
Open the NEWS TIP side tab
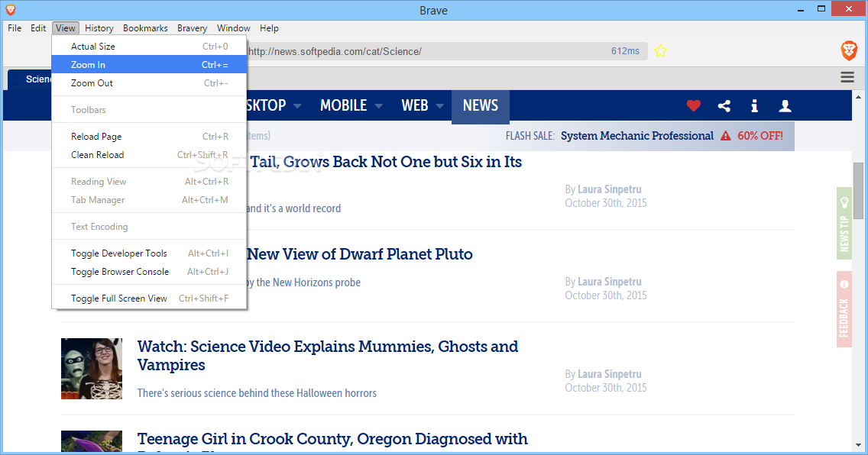pos(844,224)
